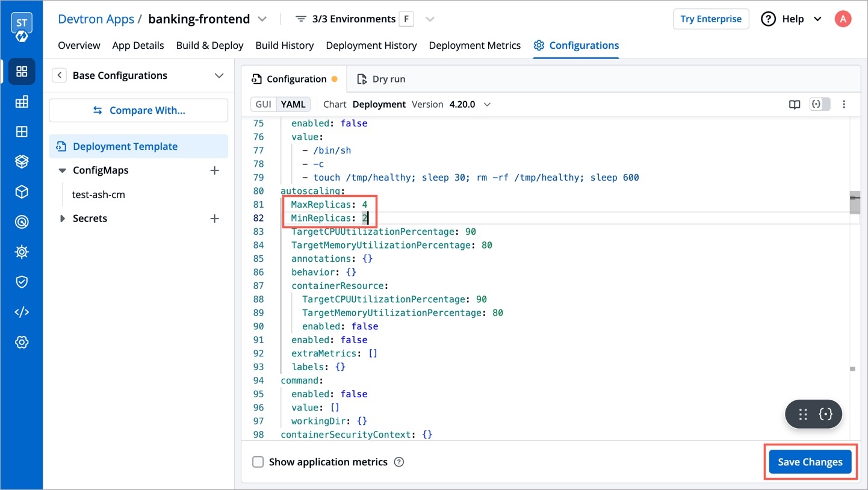Open the applications grid icon in sidebar
Viewport: 868px width, 490px height.
tap(22, 72)
